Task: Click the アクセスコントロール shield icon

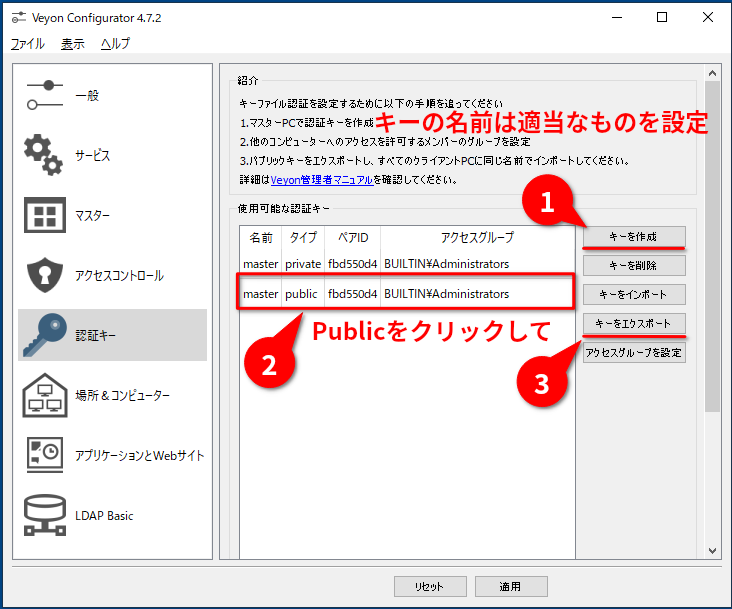Action: coord(45,275)
